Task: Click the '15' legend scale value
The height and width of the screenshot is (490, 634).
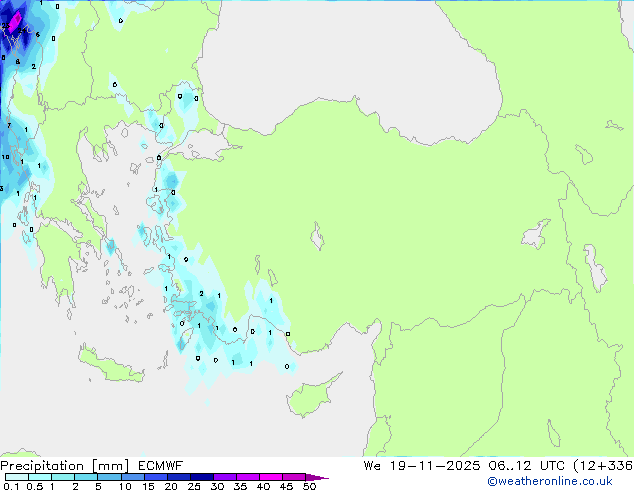Action: coord(148,486)
